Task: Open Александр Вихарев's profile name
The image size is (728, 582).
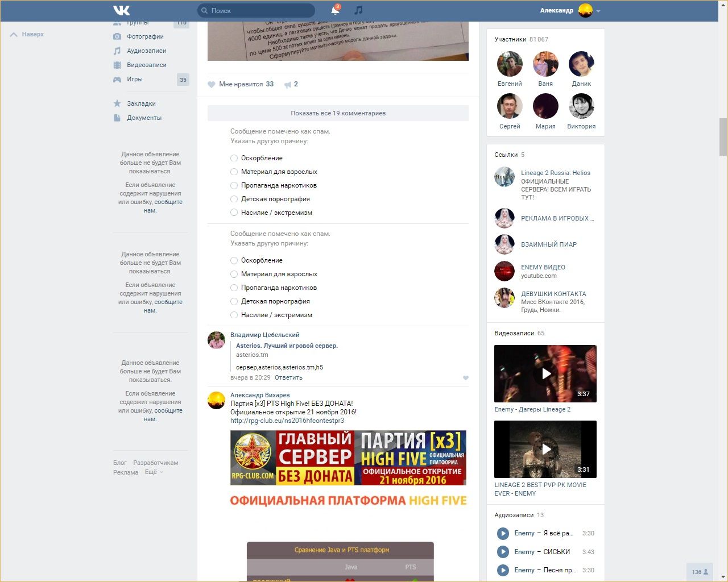Action: (x=260, y=395)
